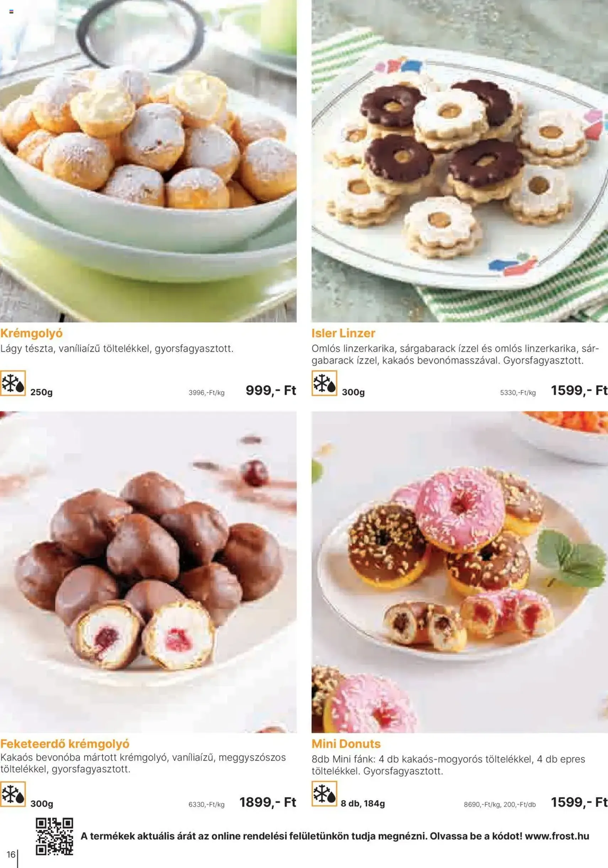
Task: Click the Isler Linzer cookies photo
Action: (460, 161)
